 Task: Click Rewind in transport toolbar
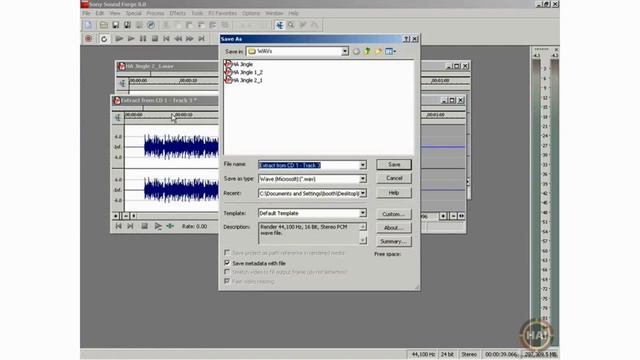tap(178, 39)
